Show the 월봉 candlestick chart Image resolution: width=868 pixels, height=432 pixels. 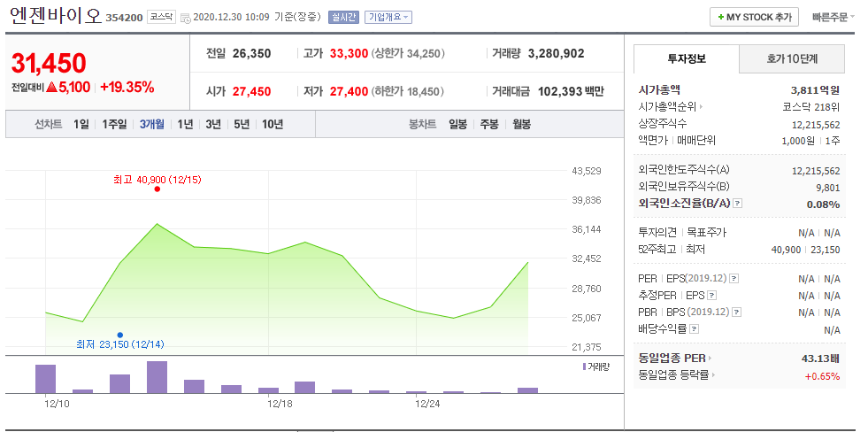point(521,124)
